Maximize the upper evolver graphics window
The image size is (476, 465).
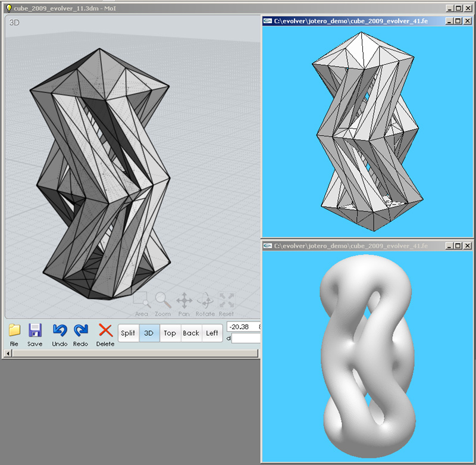tap(458, 21)
